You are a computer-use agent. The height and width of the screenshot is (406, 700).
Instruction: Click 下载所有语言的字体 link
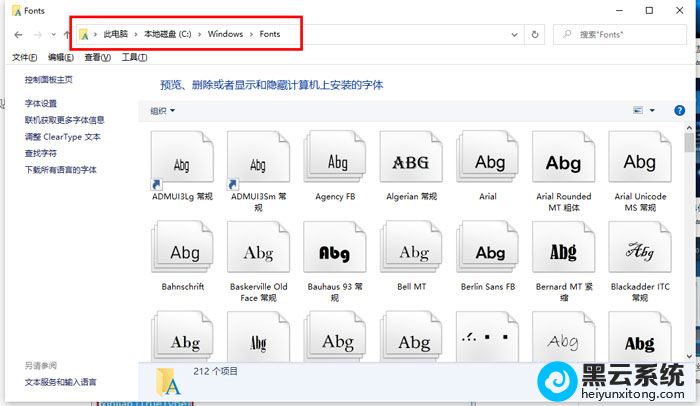pyautogui.click(x=61, y=170)
